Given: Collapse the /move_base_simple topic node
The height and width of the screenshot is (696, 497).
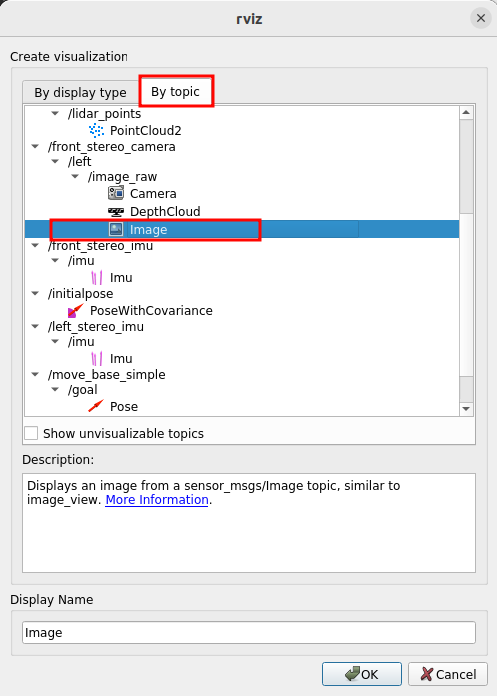Looking at the screenshot, I should [36, 374].
